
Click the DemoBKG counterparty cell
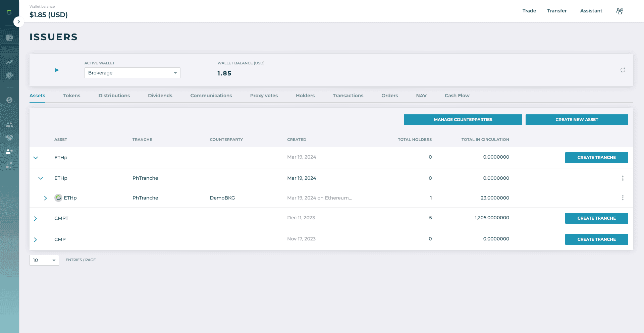point(222,198)
